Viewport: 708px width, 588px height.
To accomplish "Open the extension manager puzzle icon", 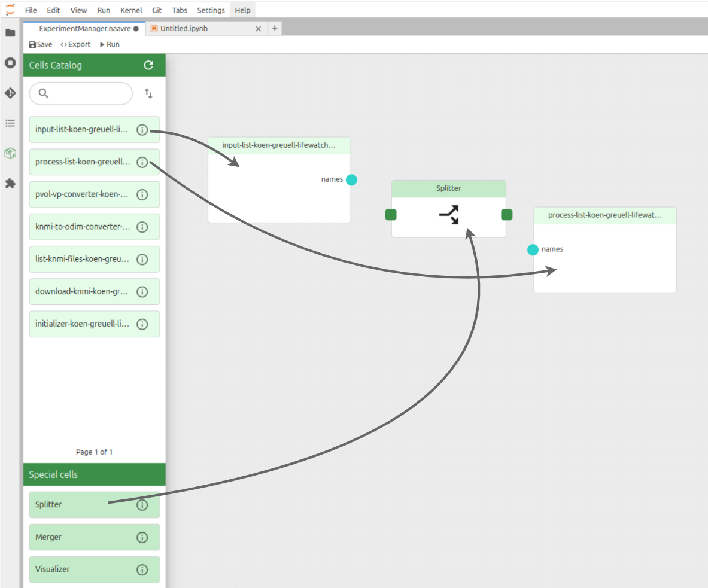I will pos(10,184).
